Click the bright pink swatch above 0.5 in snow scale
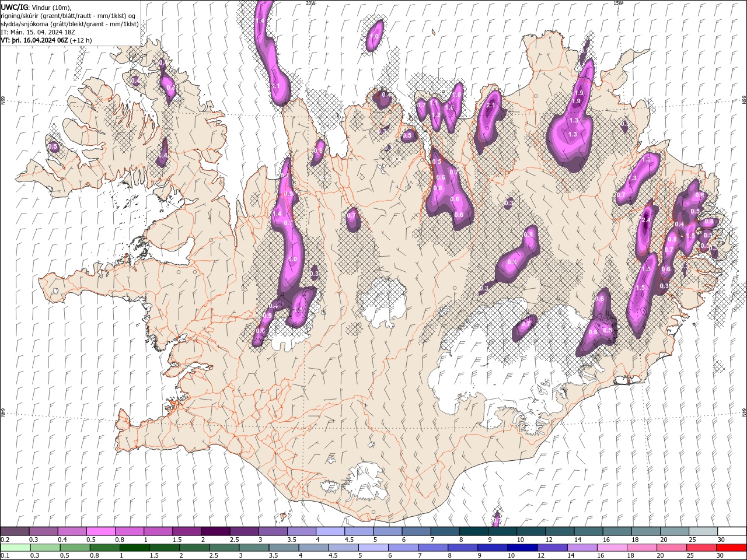This screenshot has width=747, height=560. (x=100, y=531)
